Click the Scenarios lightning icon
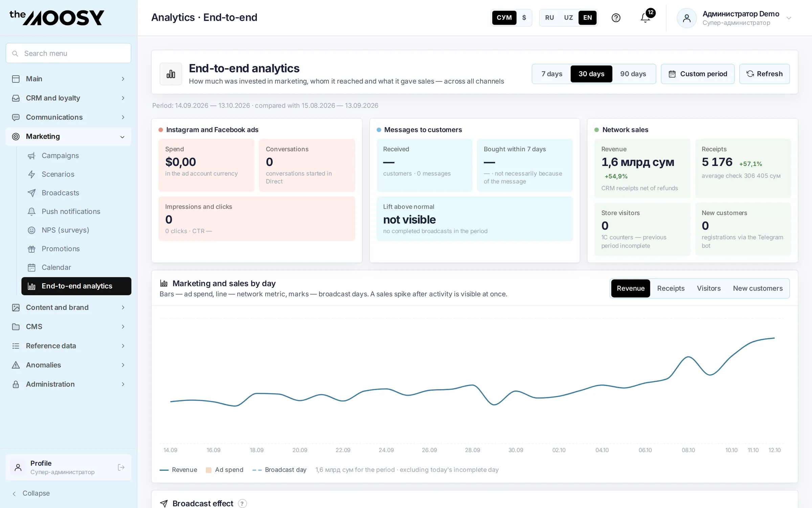This screenshot has width=812, height=508. coord(31,174)
